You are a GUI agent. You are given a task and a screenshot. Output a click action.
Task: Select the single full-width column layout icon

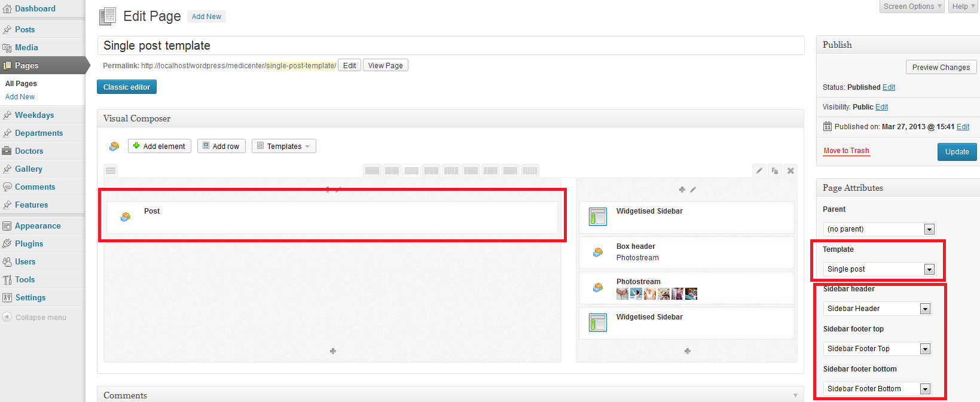[372, 170]
